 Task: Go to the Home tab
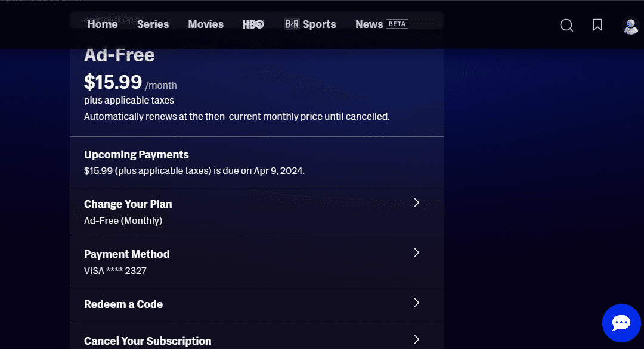103,24
